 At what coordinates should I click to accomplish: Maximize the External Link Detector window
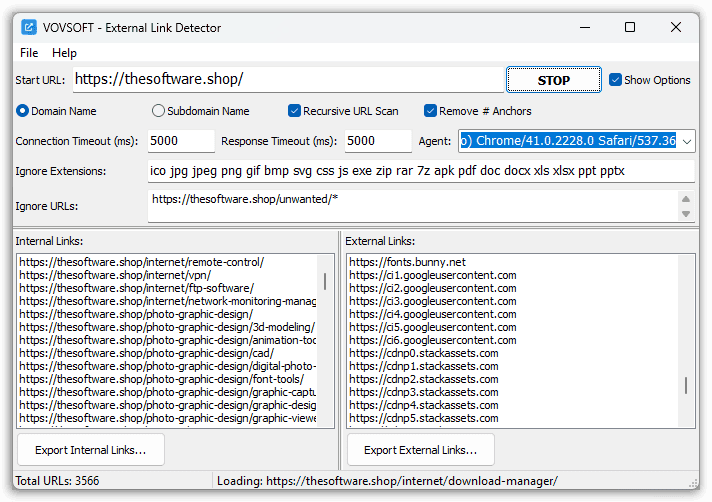(x=630, y=27)
